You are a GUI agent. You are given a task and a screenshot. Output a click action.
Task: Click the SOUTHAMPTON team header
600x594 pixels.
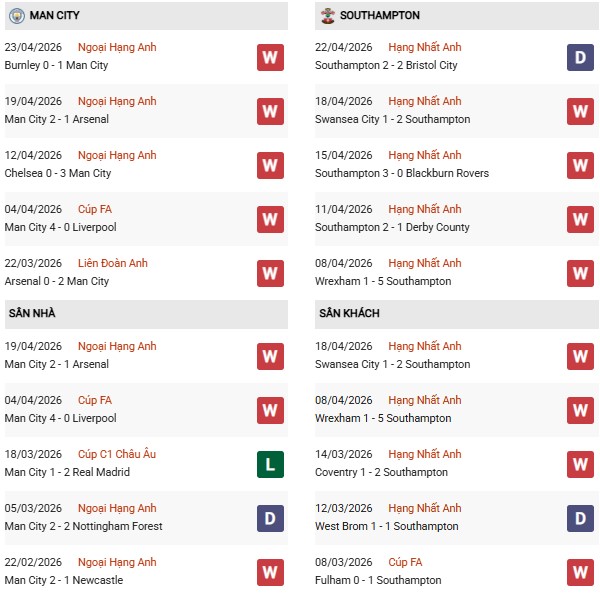click(x=379, y=16)
